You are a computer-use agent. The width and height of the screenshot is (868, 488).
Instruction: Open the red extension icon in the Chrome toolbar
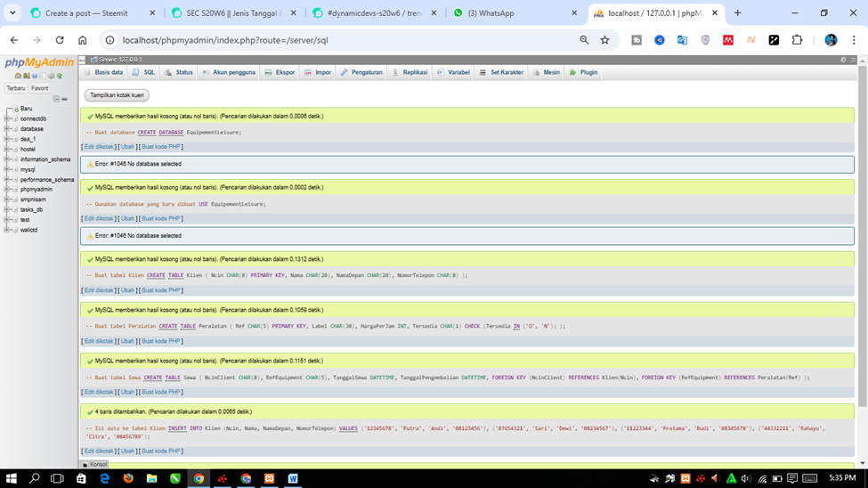[728, 40]
